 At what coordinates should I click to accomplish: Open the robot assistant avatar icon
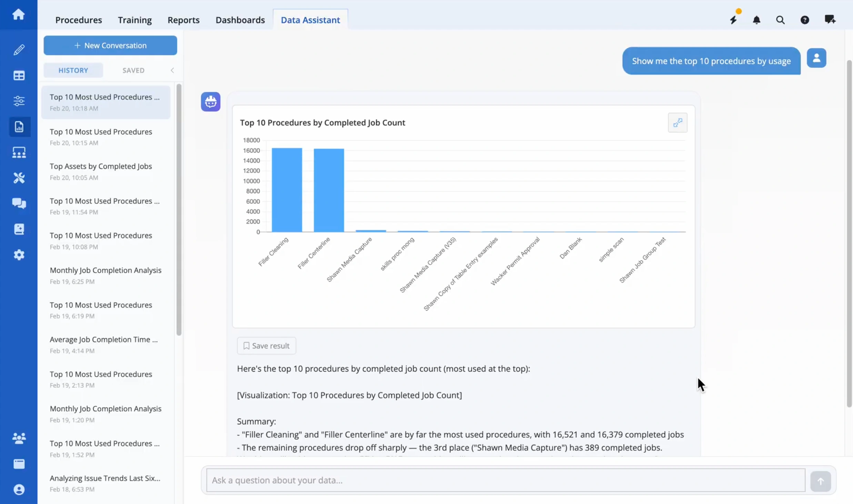pos(210,101)
